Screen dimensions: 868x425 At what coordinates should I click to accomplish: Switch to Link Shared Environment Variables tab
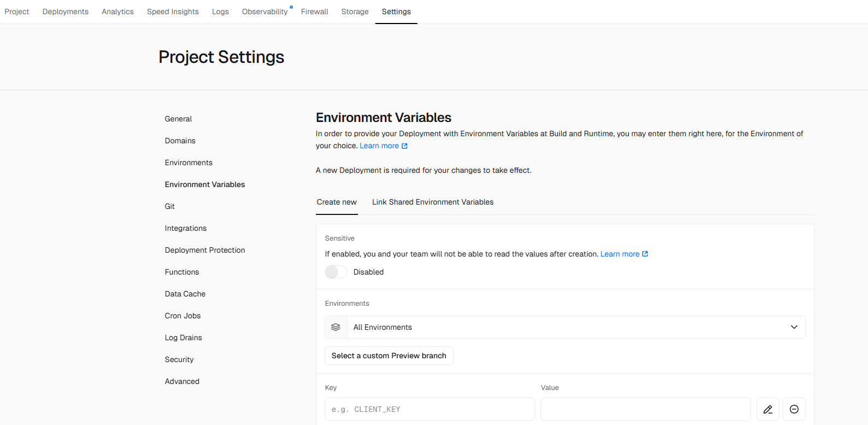click(432, 202)
